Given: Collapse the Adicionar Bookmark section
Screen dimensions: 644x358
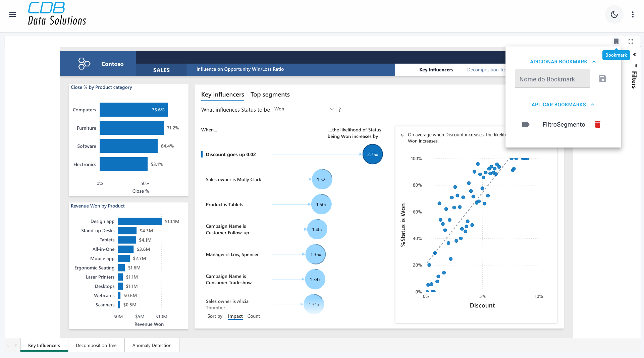Looking at the screenshot, I should tap(594, 62).
